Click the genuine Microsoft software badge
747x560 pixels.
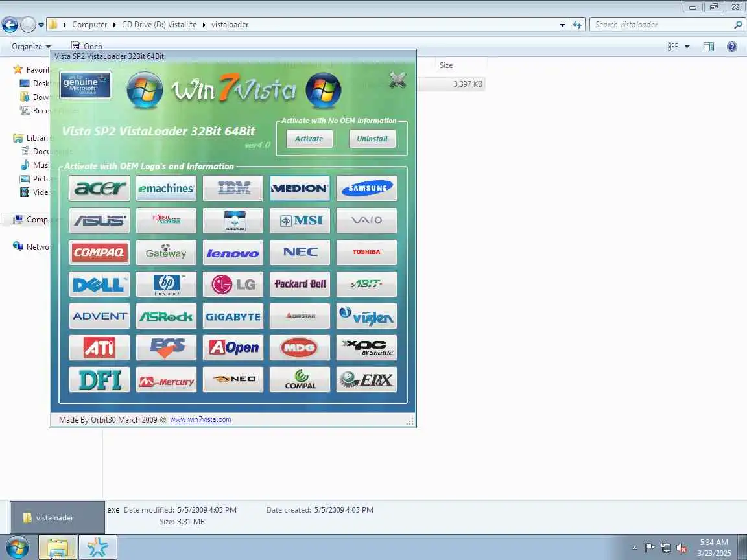[86, 86]
